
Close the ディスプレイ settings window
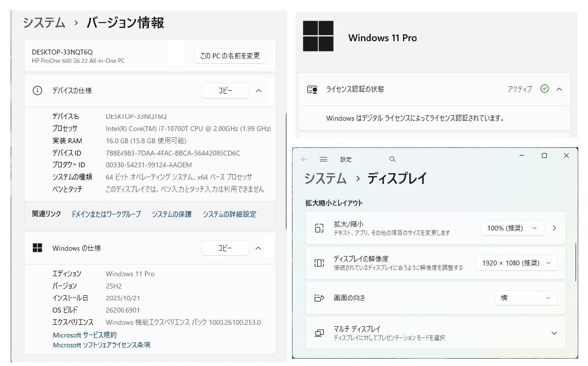tap(566, 156)
